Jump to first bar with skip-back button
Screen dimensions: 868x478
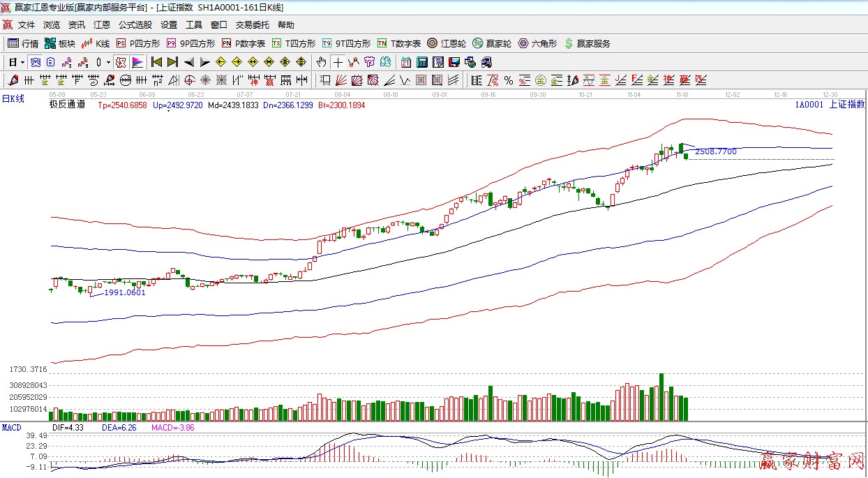click(x=157, y=62)
